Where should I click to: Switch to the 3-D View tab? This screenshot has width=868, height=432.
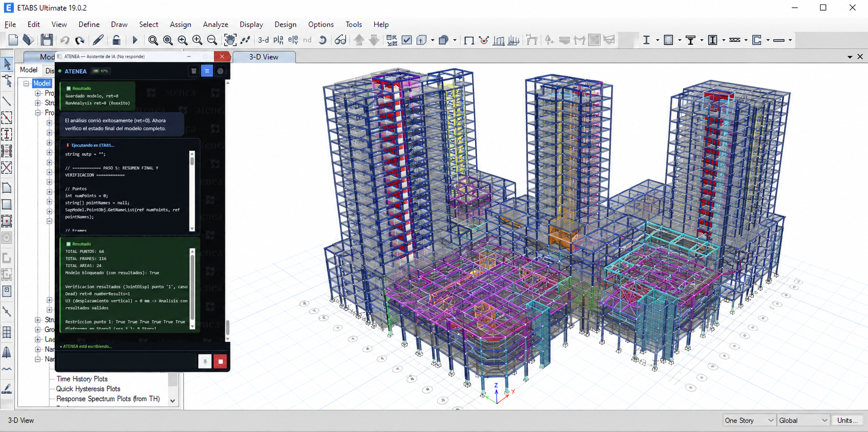[264, 57]
